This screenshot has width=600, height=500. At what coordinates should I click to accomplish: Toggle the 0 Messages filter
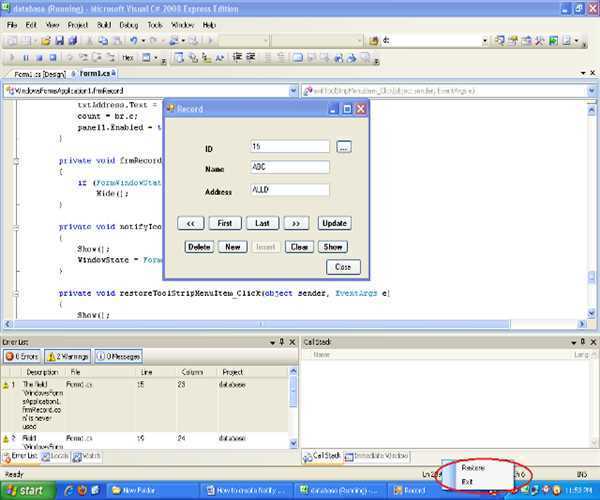(120, 356)
